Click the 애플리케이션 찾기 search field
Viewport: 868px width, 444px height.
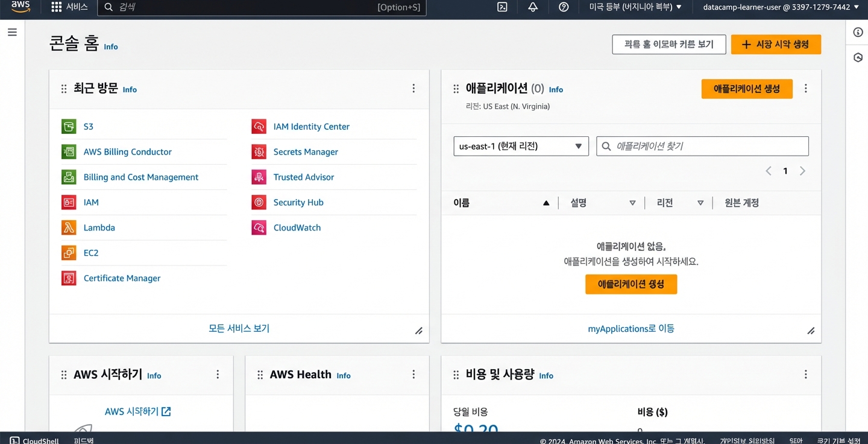[x=702, y=146]
